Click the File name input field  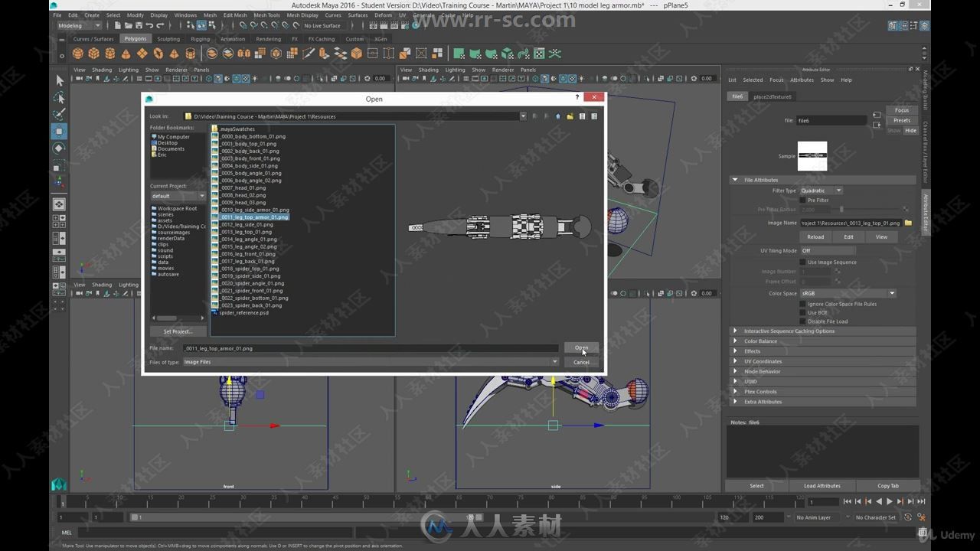pos(371,348)
